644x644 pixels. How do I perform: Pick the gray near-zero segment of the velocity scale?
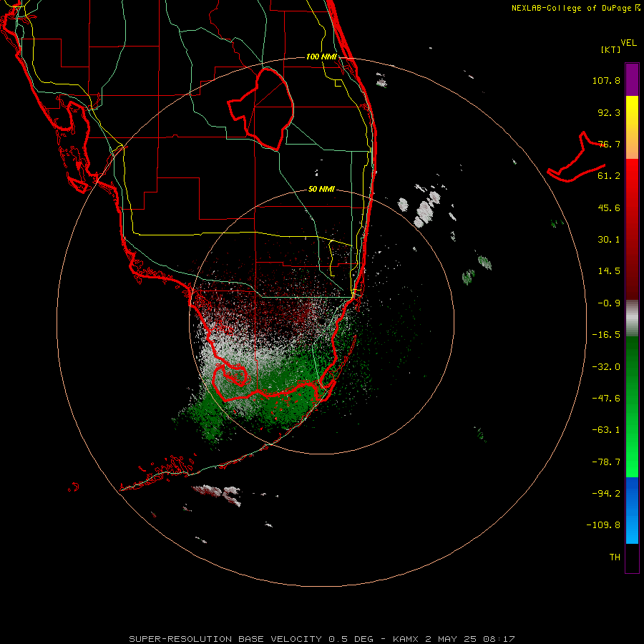point(632,318)
